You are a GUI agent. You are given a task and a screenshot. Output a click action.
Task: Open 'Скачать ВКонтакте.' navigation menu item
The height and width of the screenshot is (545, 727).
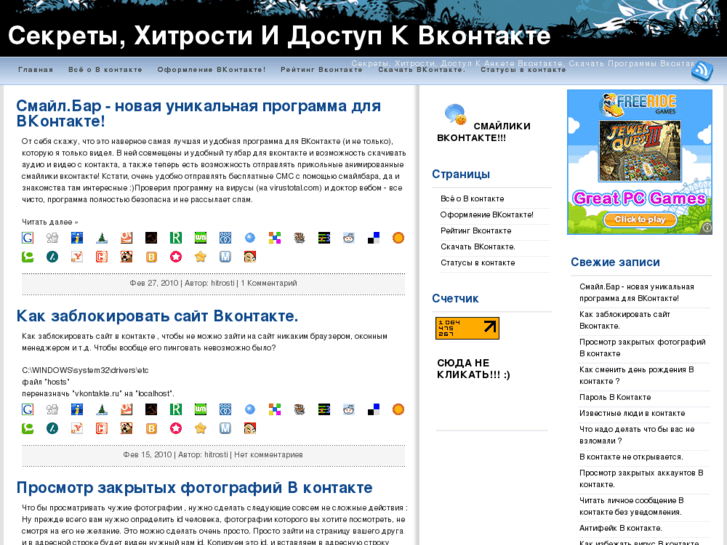pyautogui.click(x=421, y=70)
